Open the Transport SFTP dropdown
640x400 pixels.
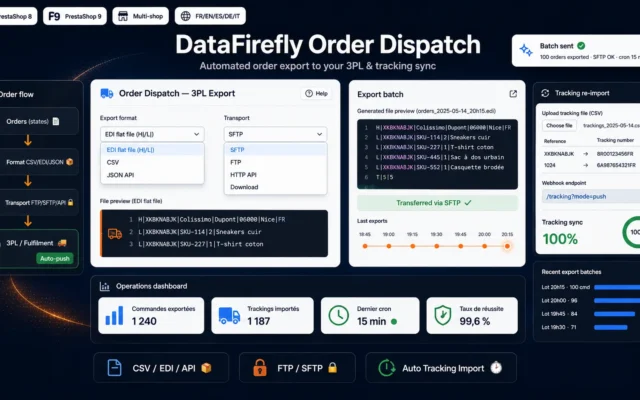pos(275,134)
